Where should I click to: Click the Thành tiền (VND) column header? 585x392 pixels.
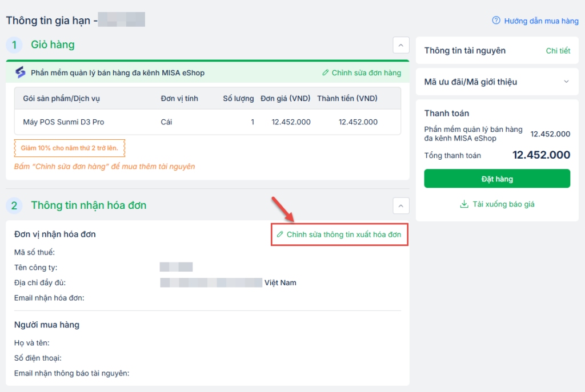[x=347, y=98]
